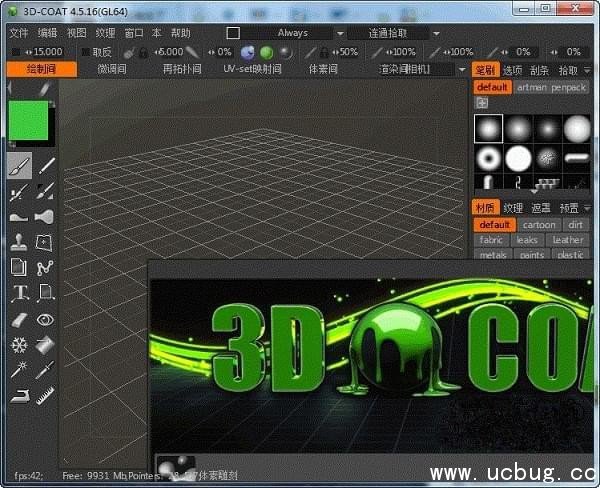Pick the solid white circle brush alpha
600x488 pixels.
pyautogui.click(x=518, y=158)
